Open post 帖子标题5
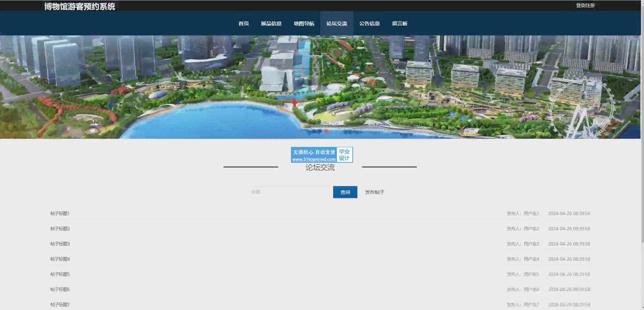 pyautogui.click(x=60, y=274)
